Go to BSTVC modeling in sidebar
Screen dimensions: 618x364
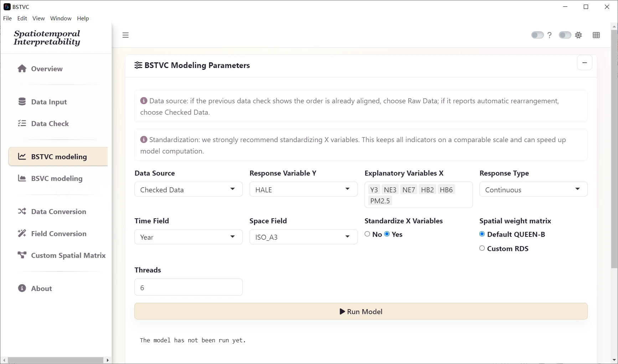click(58, 156)
